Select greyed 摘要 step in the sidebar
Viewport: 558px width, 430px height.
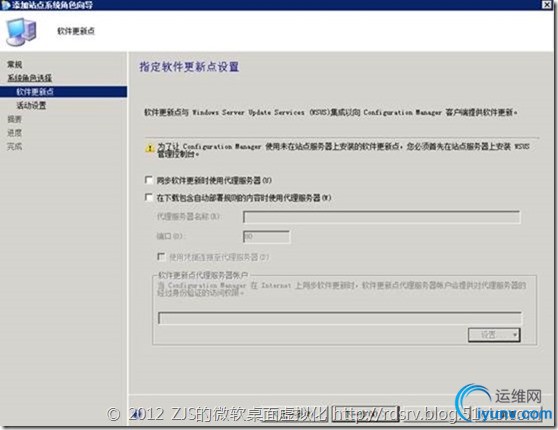coord(15,119)
